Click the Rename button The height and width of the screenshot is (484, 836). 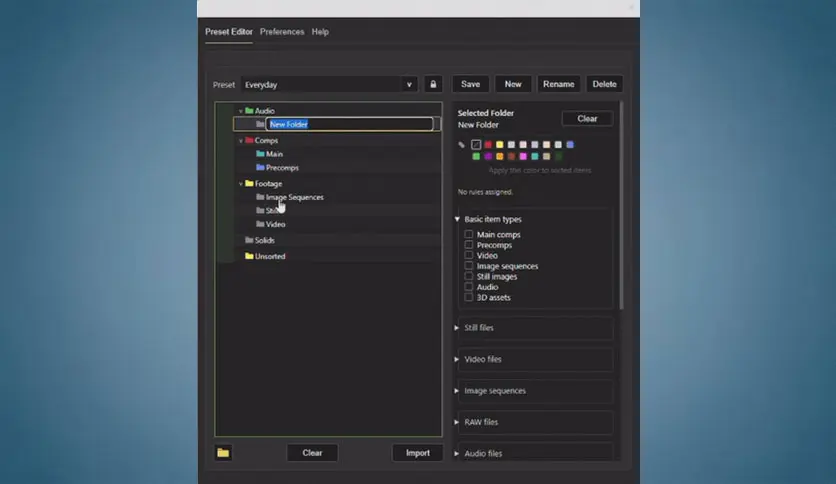559,84
